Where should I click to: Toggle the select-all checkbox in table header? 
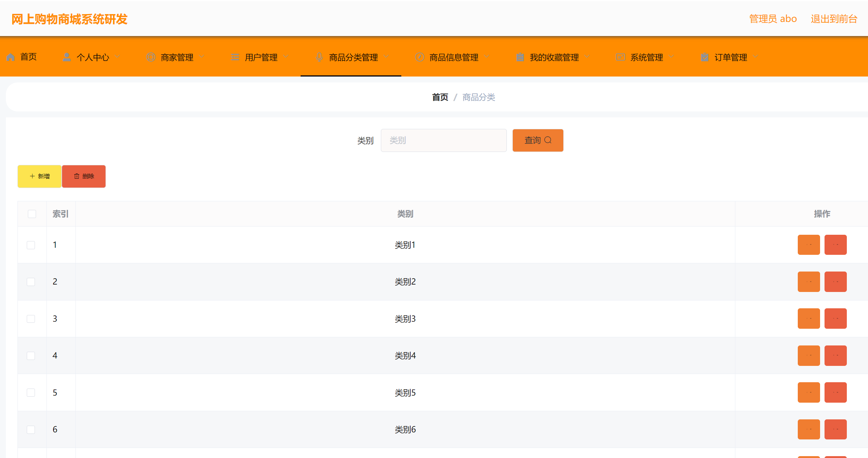(x=32, y=214)
